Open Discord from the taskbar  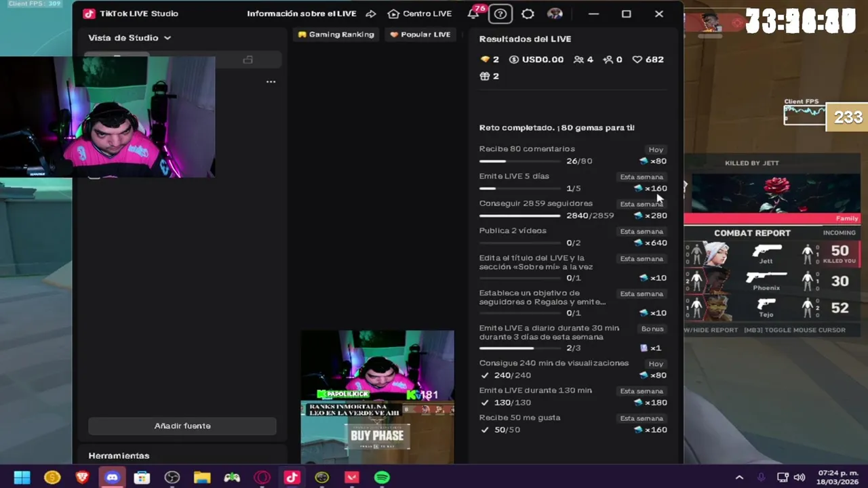(x=112, y=478)
